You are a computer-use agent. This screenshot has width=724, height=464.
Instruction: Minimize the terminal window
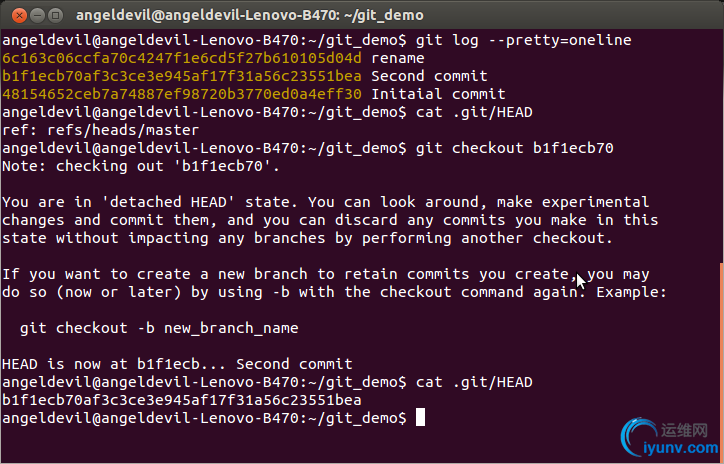coord(30,13)
